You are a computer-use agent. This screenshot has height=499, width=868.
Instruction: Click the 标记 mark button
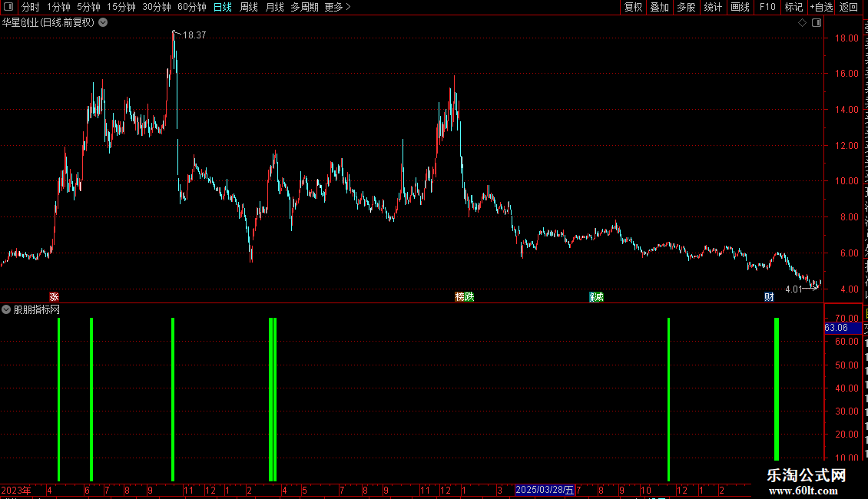(x=793, y=7)
